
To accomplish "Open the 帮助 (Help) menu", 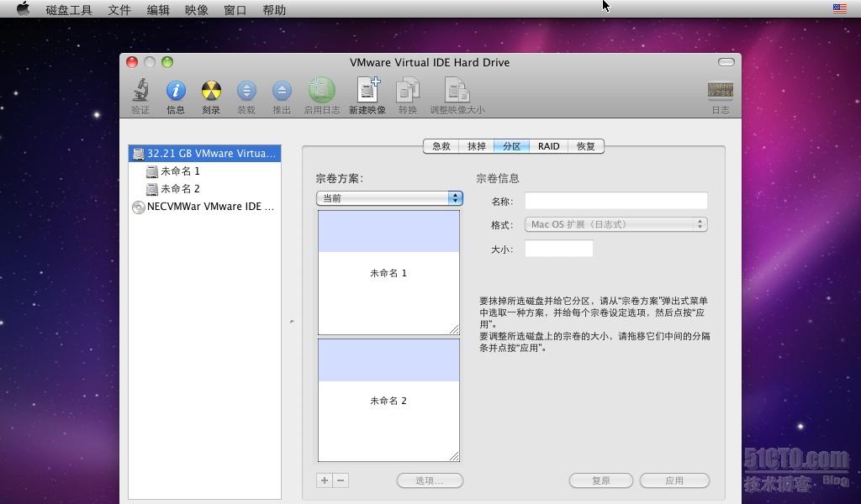I will click(x=274, y=9).
